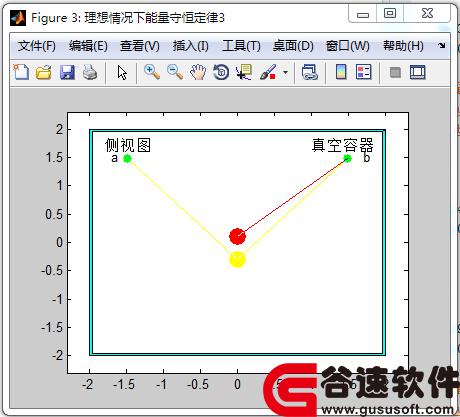Viewport: 460px width, 417px height.
Task: Open the 帮助(H) menu
Action: tap(403, 46)
